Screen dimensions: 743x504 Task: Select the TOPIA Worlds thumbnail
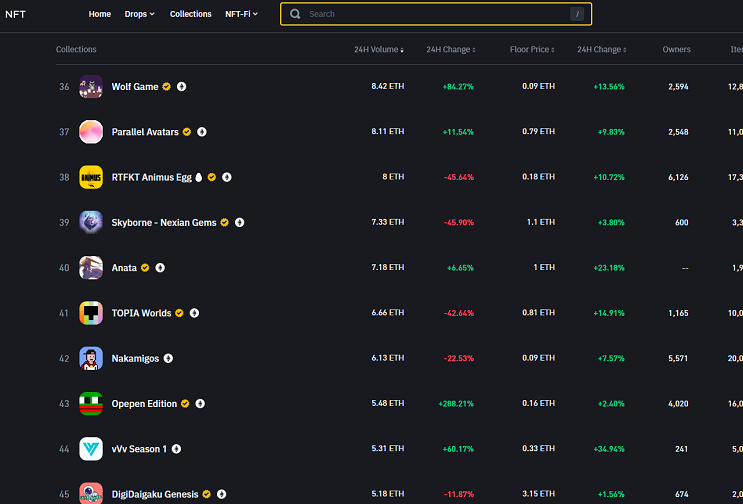pyautogui.click(x=91, y=313)
